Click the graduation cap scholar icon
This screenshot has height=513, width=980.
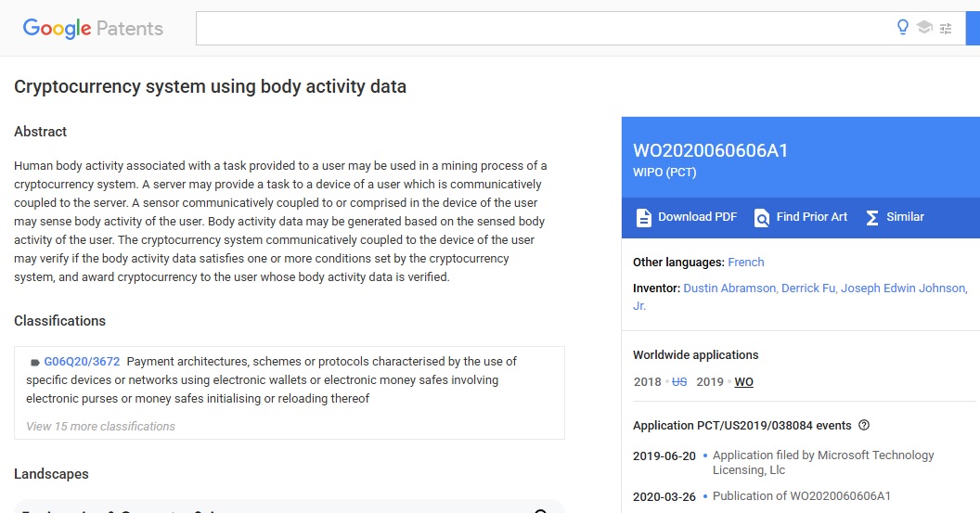(x=924, y=27)
